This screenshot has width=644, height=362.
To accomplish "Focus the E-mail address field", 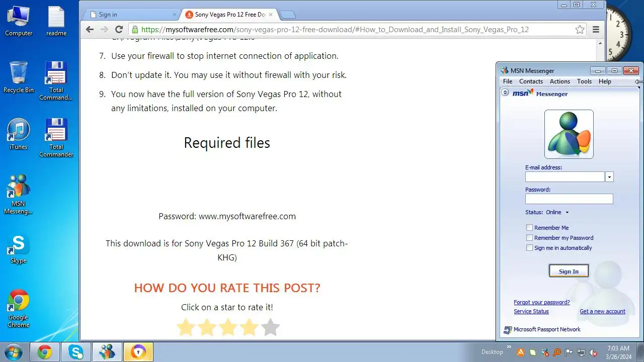I will pyautogui.click(x=565, y=177).
